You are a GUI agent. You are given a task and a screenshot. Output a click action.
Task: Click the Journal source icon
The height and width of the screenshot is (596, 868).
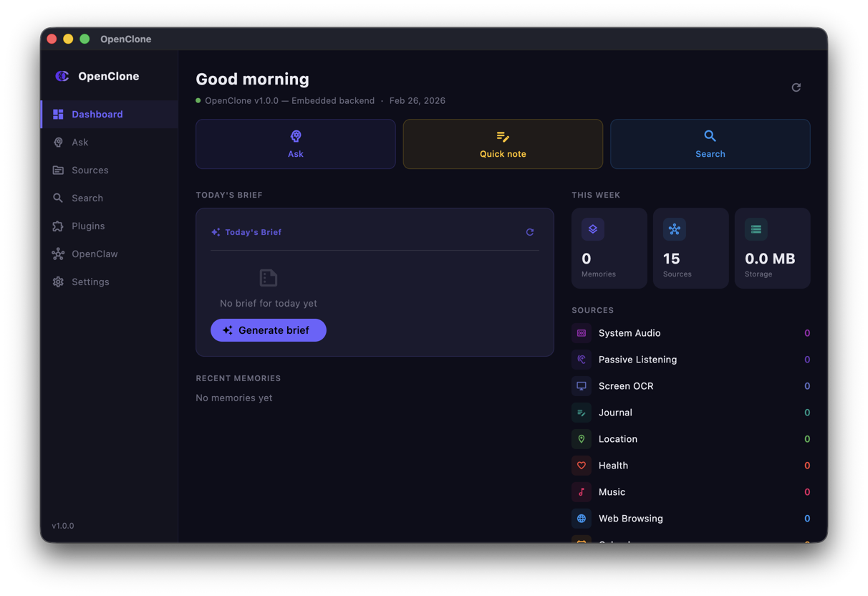click(581, 412)
